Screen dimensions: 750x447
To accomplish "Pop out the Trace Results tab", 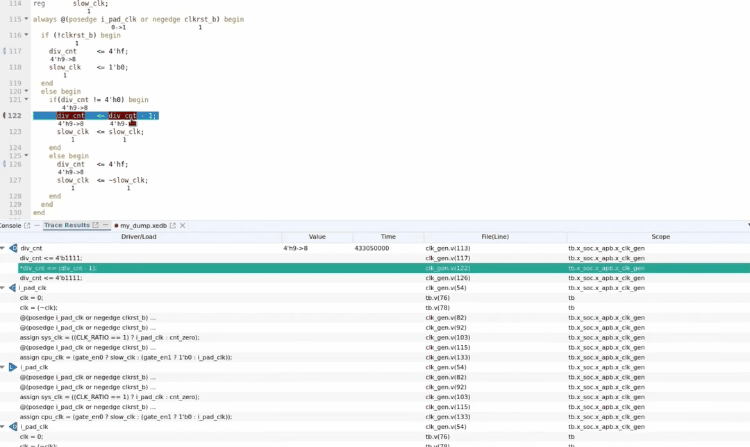I will [x=96, y=226].
